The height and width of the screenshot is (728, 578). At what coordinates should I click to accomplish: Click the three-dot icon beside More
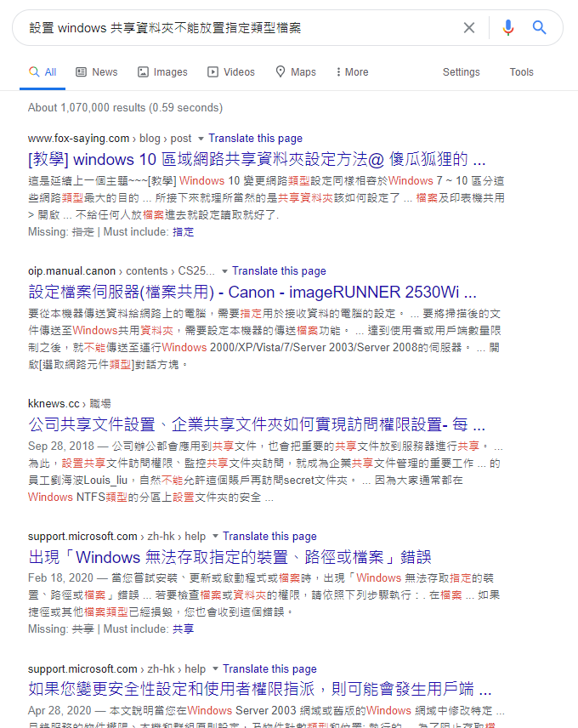coord(338,72)
